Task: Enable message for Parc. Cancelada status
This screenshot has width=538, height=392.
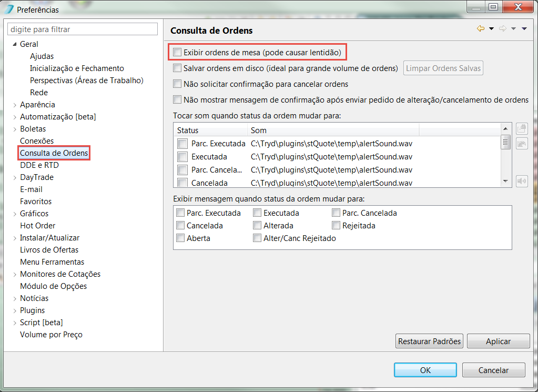Action: (x=336, y=213)
